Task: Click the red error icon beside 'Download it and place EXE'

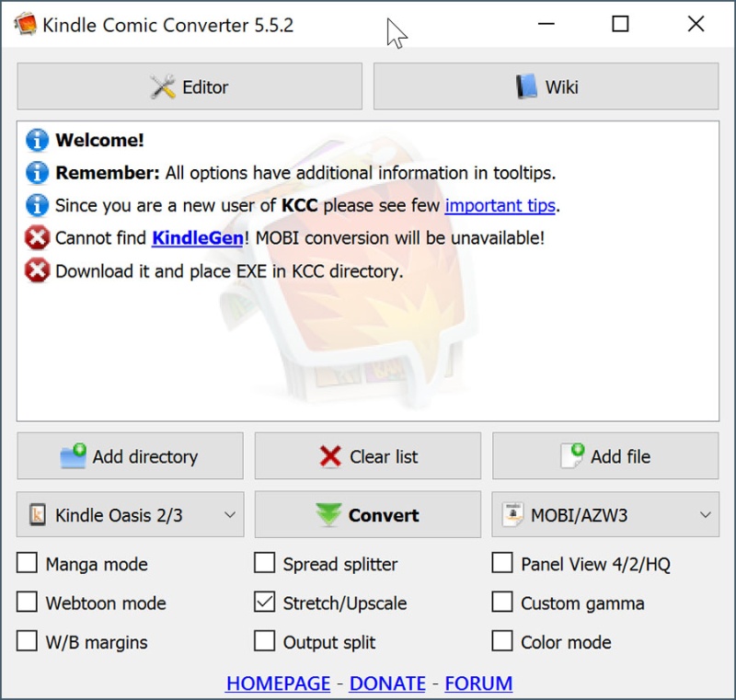Action: click(37, 270)
